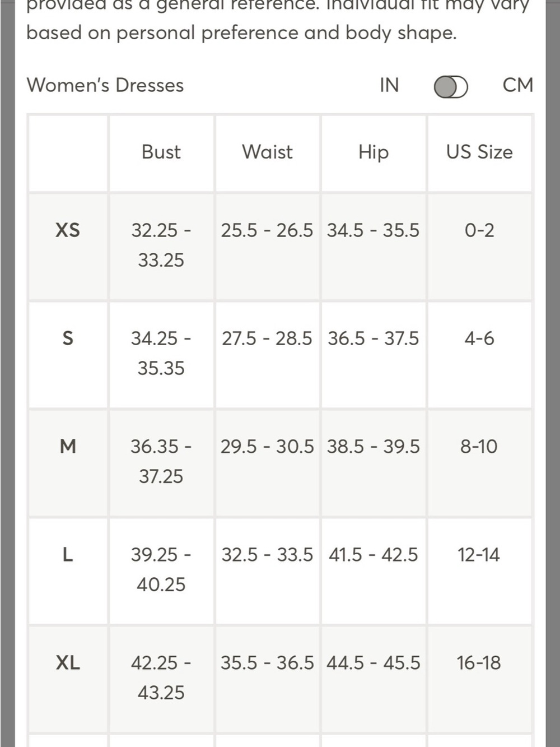Click the XS bust measurement 32.25 - 33.25
The image size is (560, 747).
[161, 245]
